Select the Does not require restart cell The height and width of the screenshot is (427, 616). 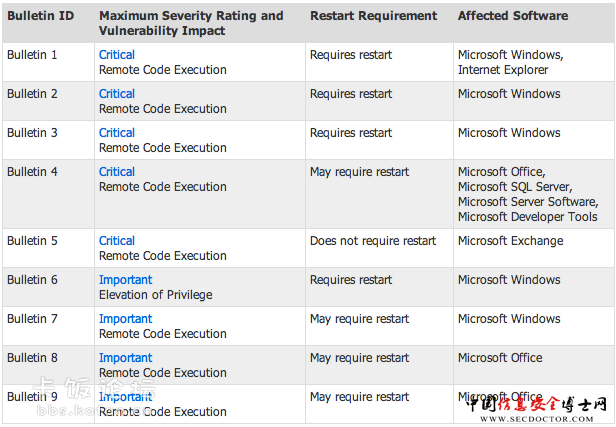373,241
